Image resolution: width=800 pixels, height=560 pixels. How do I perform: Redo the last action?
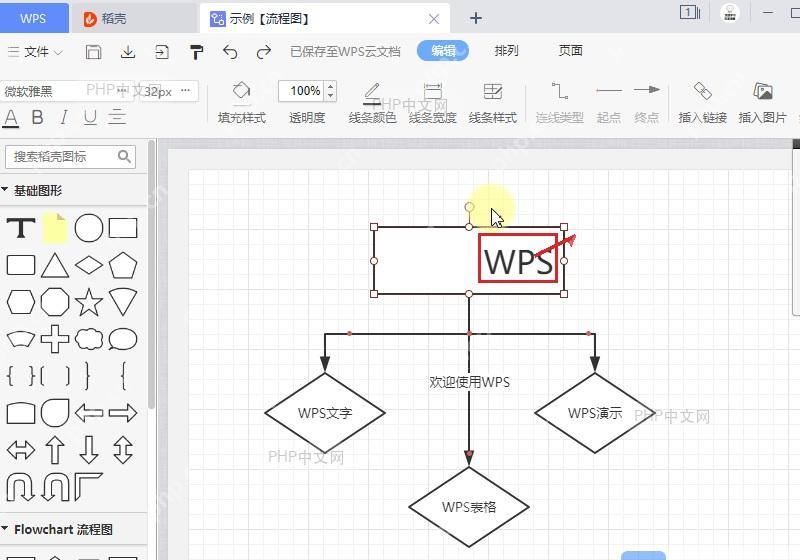[264, 52]
